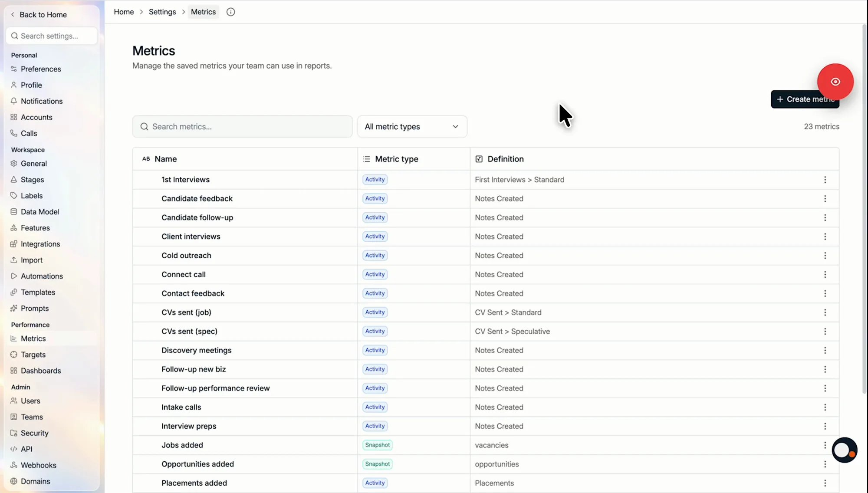Open the chat bubble widget icon
The width and height of the screenshot is (868, 493).
pyautogui.click(x=844, y=450)
